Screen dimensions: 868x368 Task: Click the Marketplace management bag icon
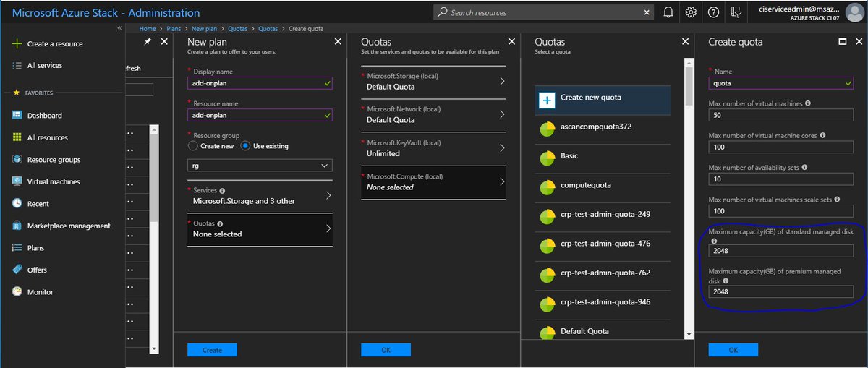point(17,226)
